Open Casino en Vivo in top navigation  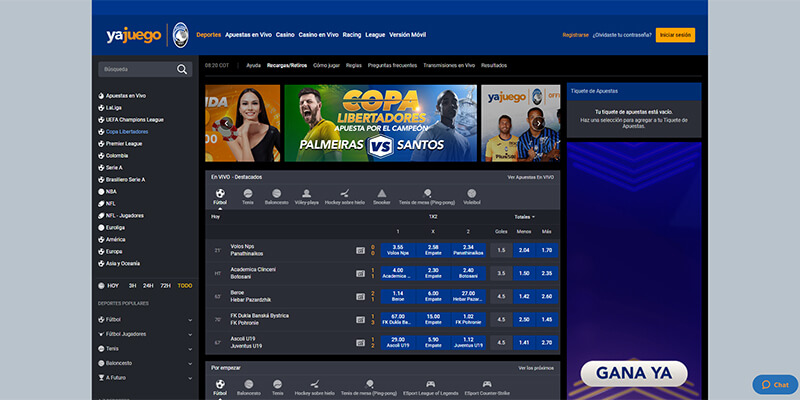[318, 35]
